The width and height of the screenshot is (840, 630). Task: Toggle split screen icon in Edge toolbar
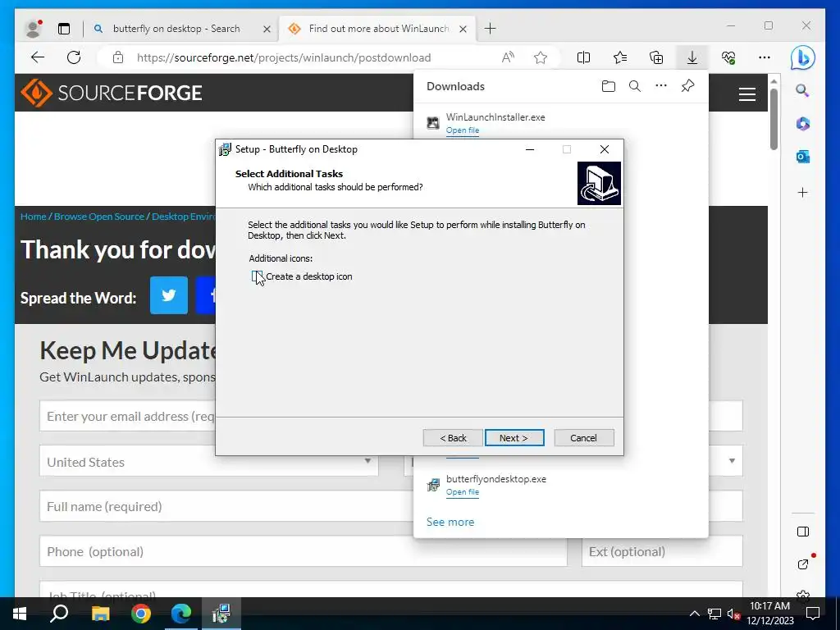tap(583, 57)
